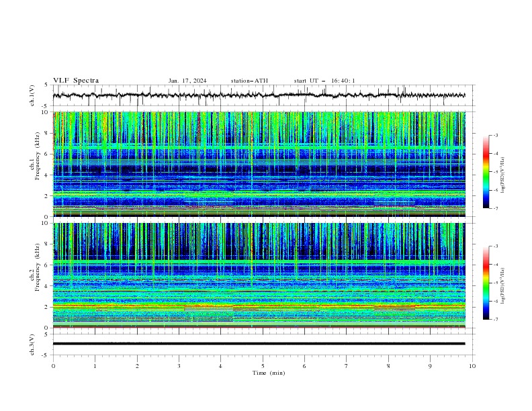Click the ch.2 spectrogram color bar
The image size is (532, 411).
486,283
